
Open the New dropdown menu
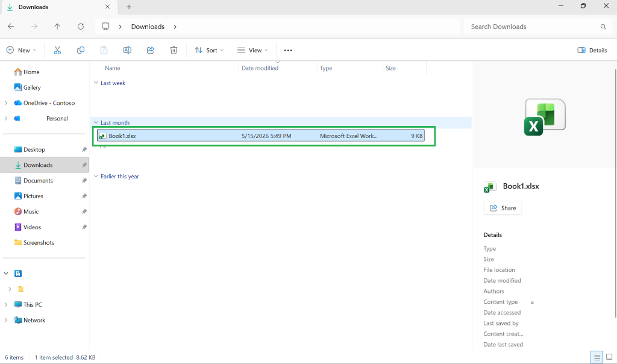[21, 50]
